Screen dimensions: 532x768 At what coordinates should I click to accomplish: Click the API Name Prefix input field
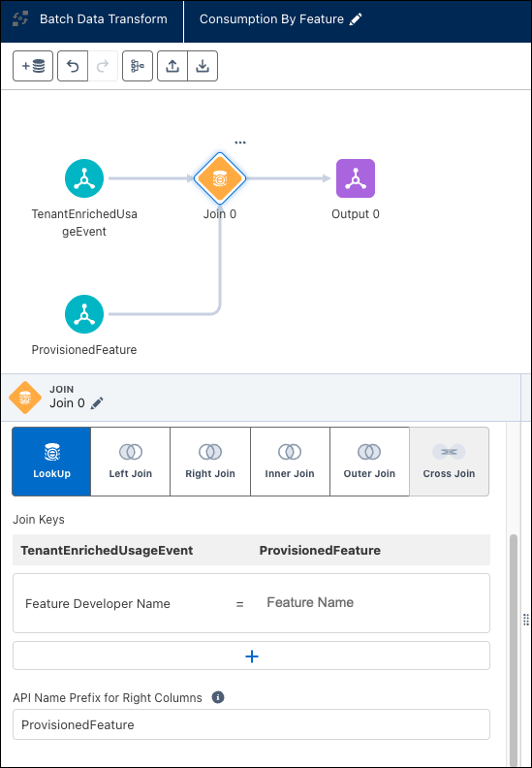251,724
